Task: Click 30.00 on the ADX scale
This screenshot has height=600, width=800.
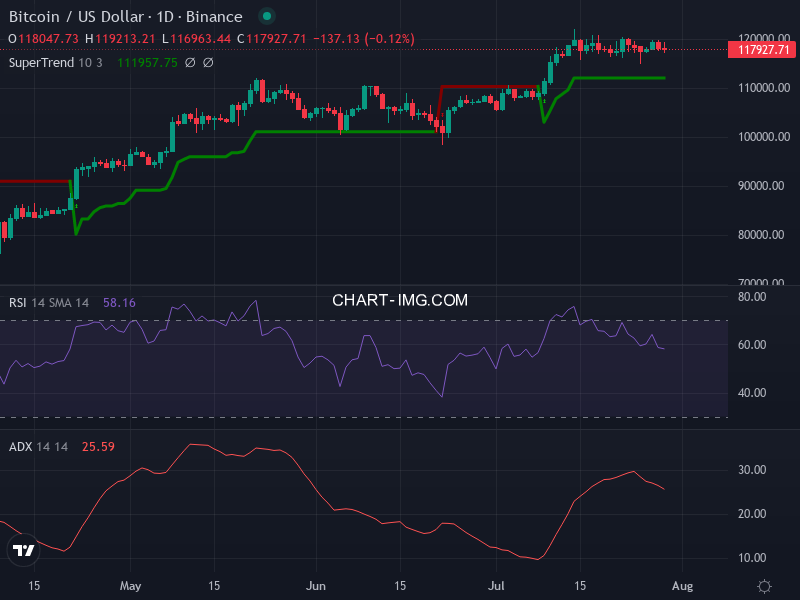Action: tap(752, 470)
